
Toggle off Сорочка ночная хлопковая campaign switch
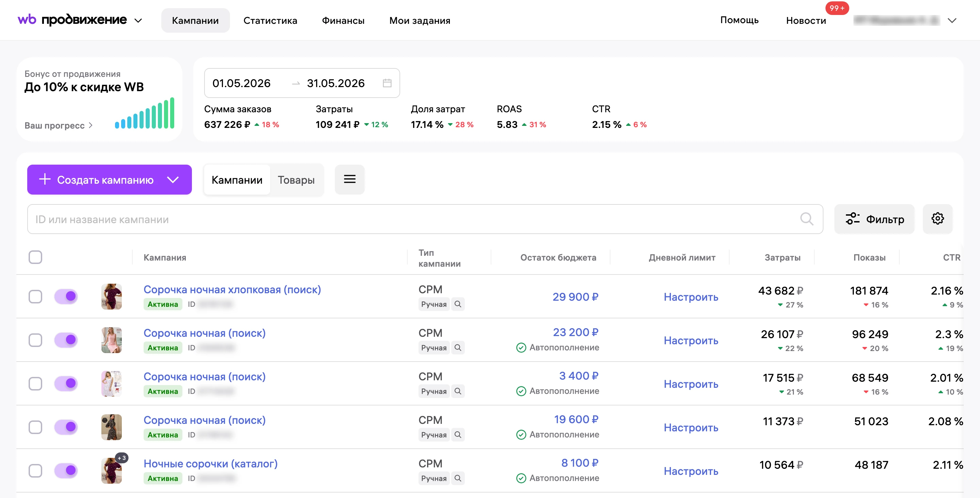[x=66, y=296]
